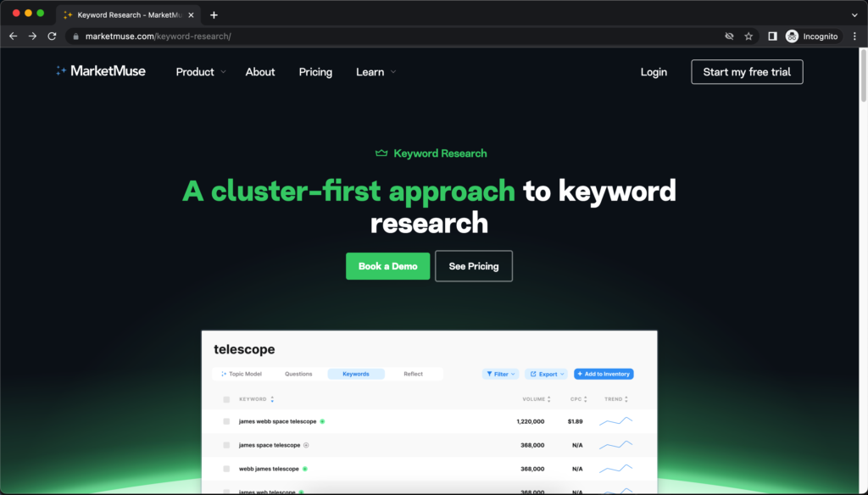Click Start my free trial button
868x495 pixels.
(x=747, y=72)
